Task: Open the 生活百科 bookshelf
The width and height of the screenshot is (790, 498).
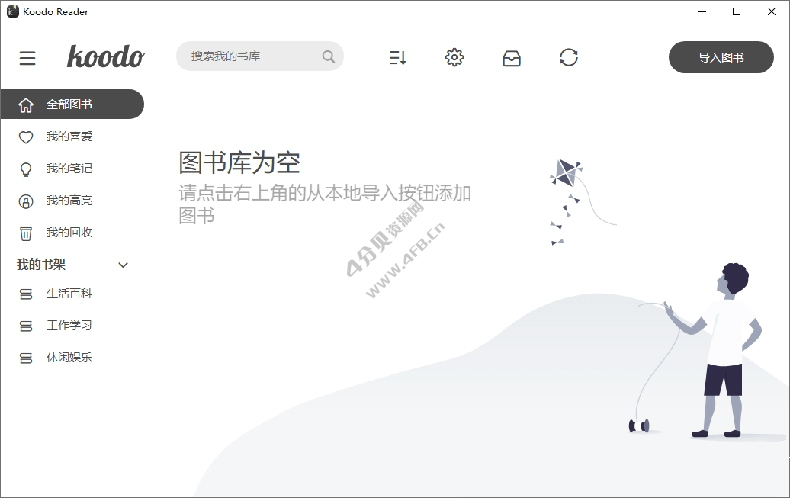Action: (69, 294)
